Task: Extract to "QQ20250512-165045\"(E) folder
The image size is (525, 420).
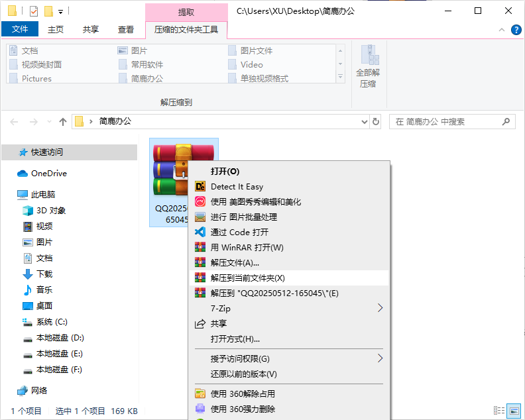Action: click(x=289, y=293)
